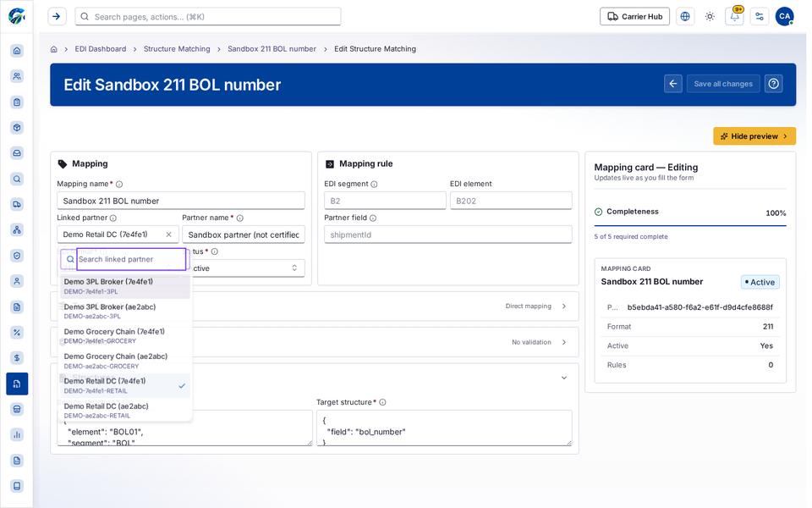812x508 pixels.
Task: Open the package box sidebar icon
Action: click(17, 128)
